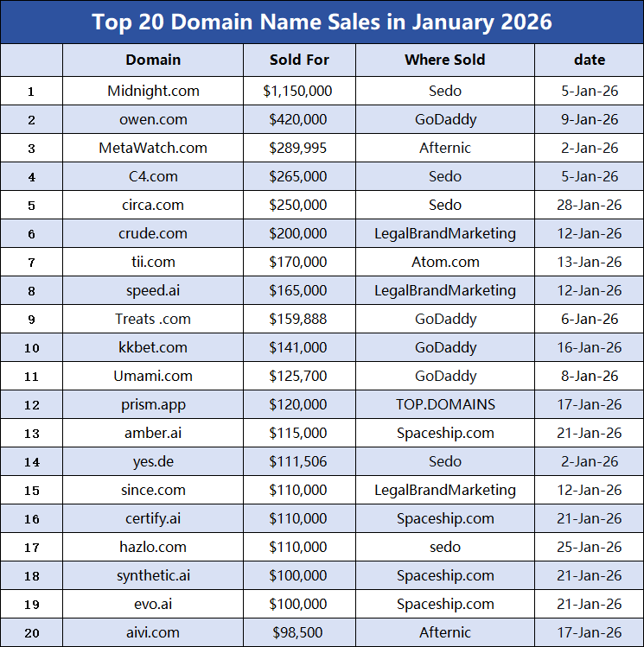This screenshot has width=644, height=647.
Task: Click GoDaddy in the owen.com row
Action: coord(445,119)
